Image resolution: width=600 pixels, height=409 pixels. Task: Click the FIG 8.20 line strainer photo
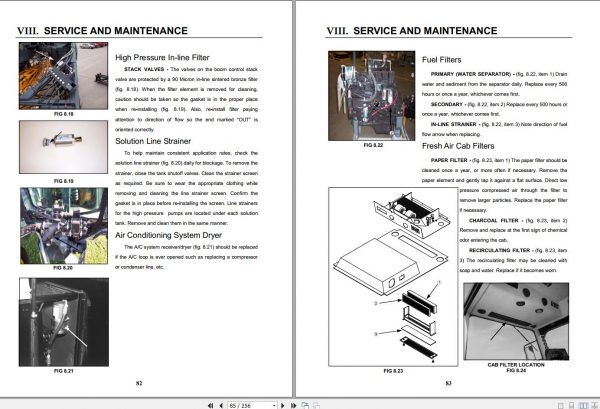click(x=64, y=226)
